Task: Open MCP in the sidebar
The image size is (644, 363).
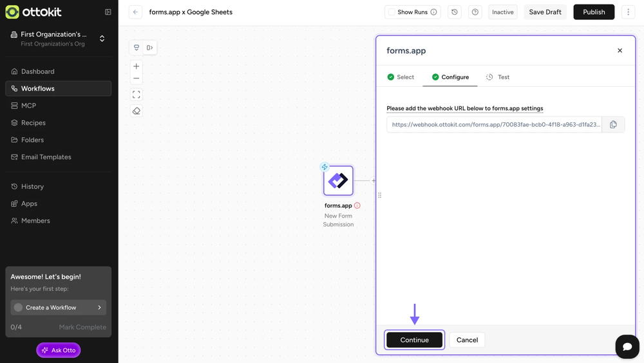Action: (59, 106)
